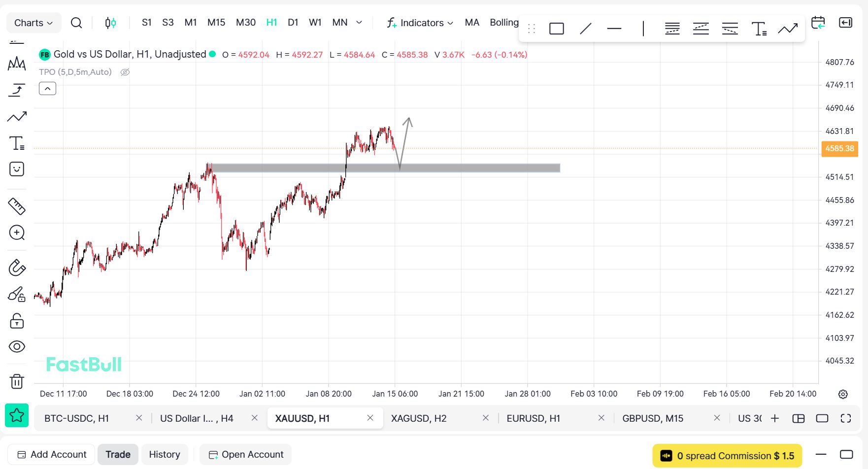Select the ruler measure tool
This screenshot has height=469, width=868.
(x=17, y=206)
